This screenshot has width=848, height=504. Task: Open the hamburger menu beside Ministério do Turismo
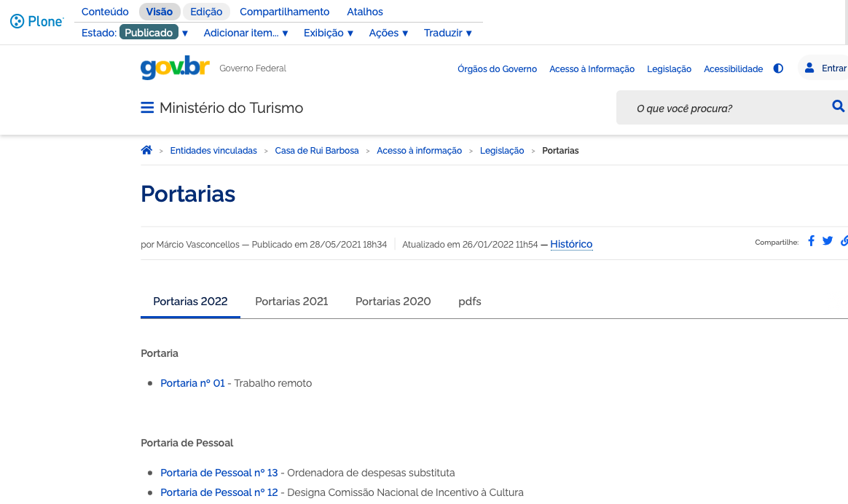pos(146,107)
